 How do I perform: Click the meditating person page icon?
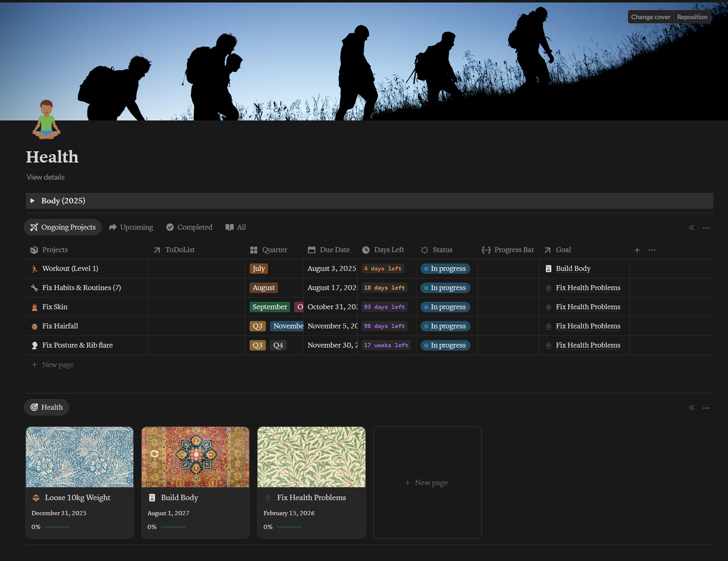(46, 119)
